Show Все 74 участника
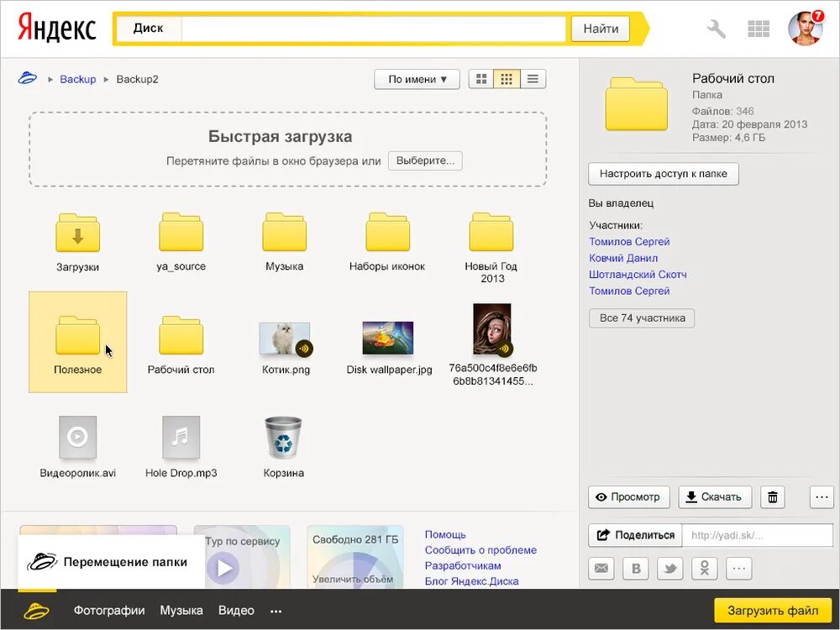 [642, 318]
